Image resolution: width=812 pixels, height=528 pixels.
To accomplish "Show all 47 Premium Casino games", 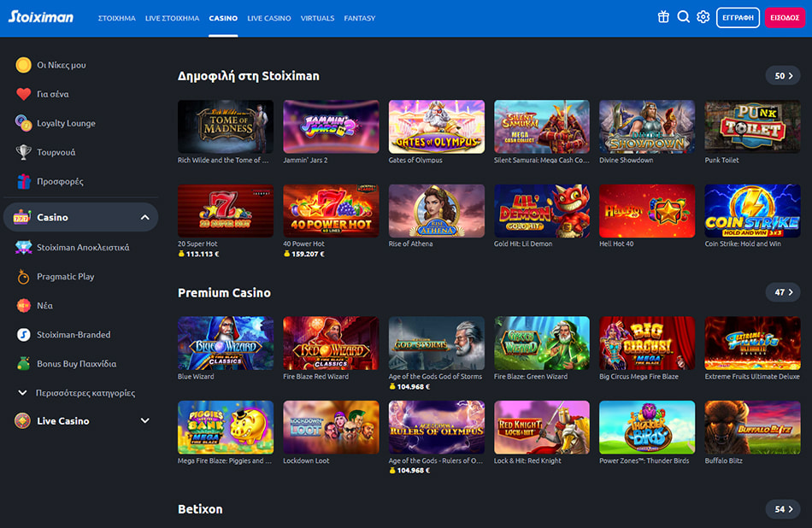I will click(x=783, y=292).
